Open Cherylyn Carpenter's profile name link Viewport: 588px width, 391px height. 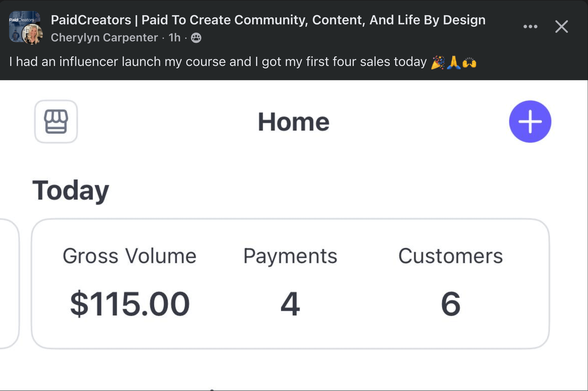pos(104,38)
